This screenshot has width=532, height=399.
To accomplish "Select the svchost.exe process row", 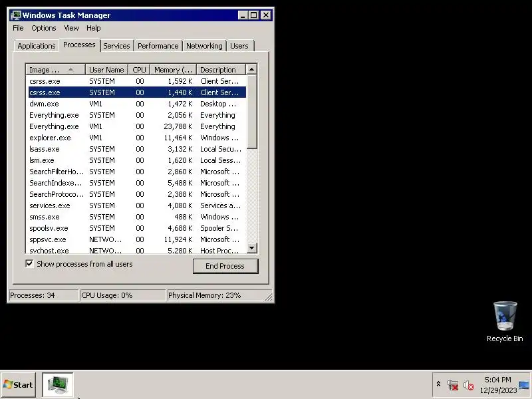I will pyautogui.click(x=137, y=250).
